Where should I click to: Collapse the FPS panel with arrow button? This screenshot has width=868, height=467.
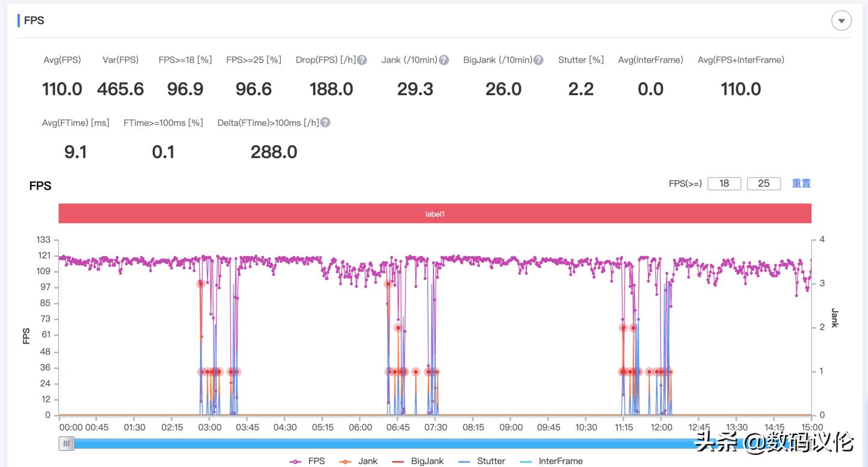tap(841, 20)
